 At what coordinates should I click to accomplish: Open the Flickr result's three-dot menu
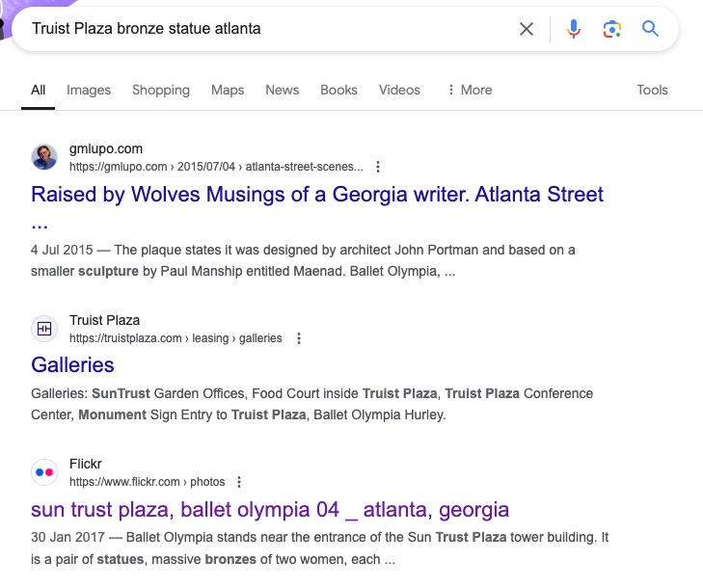click(239, 482)
